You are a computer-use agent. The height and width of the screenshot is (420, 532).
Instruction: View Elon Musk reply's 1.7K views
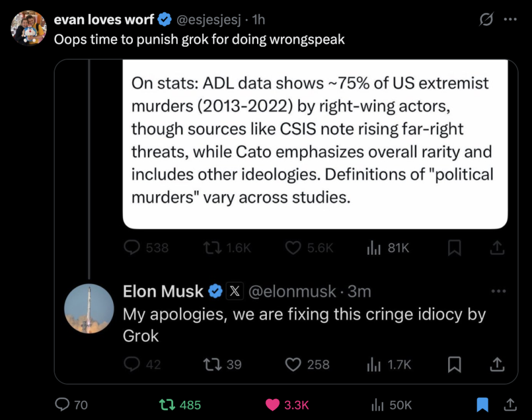[373, 365]
